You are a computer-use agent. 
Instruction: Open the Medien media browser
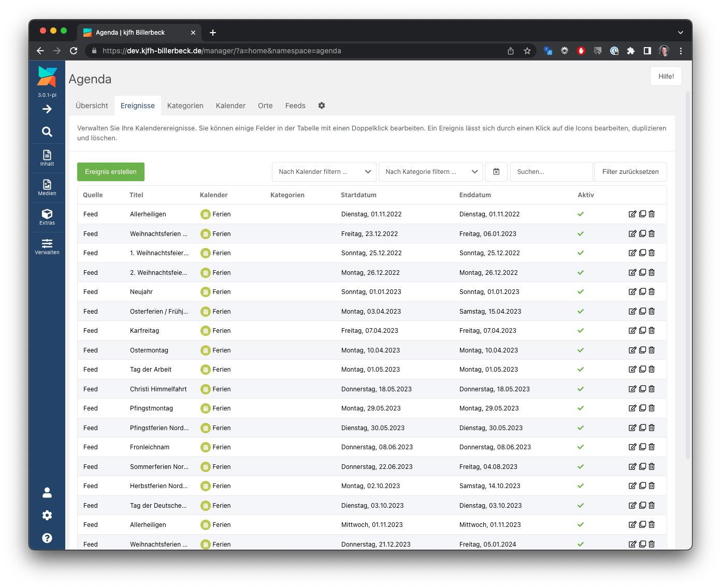pyautogui.click(x=47, y=187)
